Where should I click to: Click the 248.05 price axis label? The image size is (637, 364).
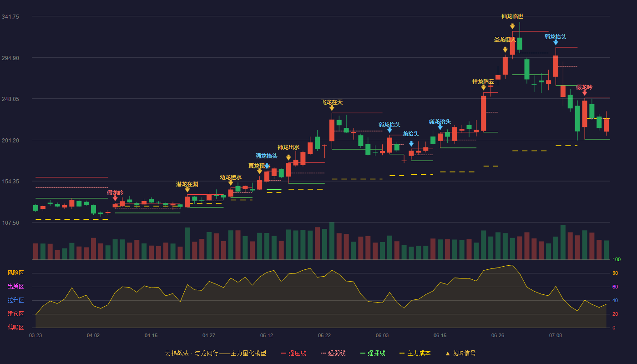click(x=10, y=99)
